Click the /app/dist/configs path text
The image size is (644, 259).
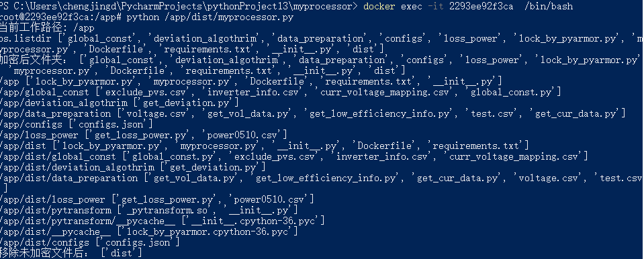[46, 242]
